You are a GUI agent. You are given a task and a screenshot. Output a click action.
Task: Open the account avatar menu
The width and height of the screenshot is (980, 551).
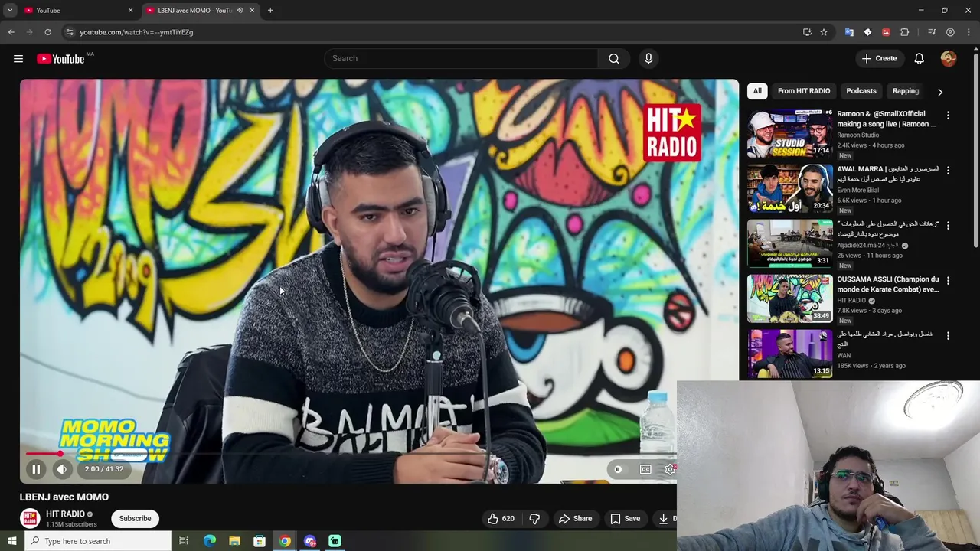coord(949,58)
